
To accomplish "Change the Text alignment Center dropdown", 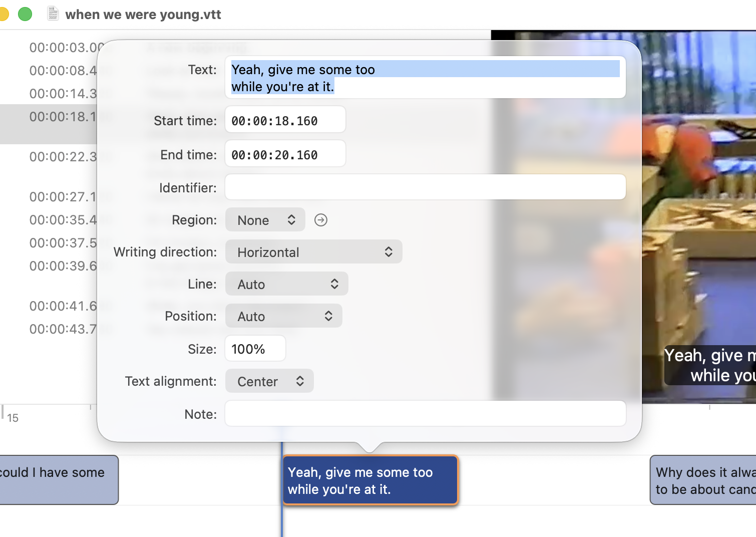I will pos(269,381).
